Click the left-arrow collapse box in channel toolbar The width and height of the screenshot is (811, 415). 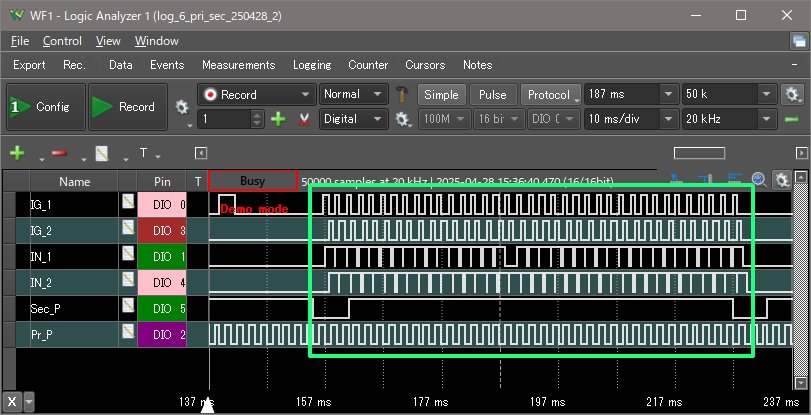[201, 153]
